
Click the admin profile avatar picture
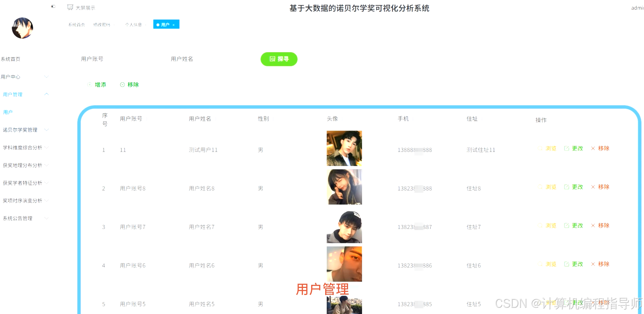tap(22, 28)
